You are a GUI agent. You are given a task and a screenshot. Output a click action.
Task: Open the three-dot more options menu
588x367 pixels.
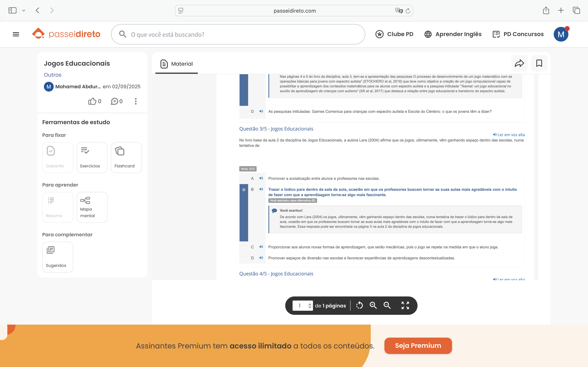click(x=136, y=101)
